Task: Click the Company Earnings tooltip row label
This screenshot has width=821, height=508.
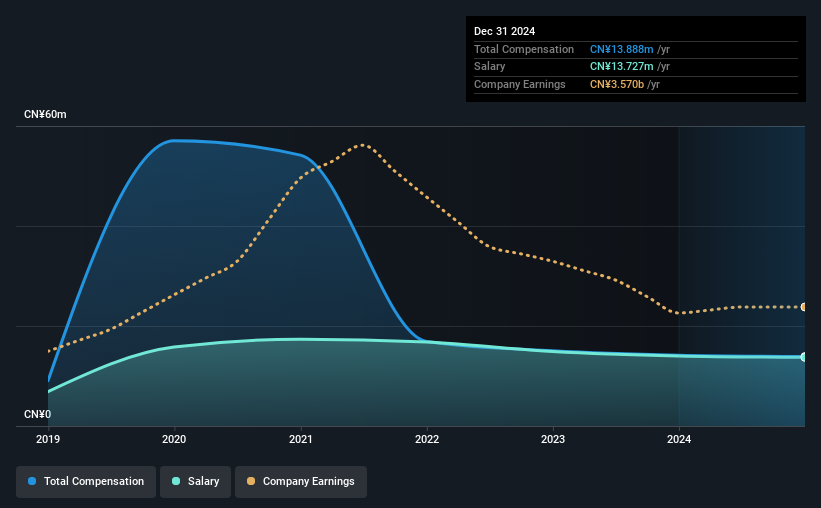Action: 519,84
